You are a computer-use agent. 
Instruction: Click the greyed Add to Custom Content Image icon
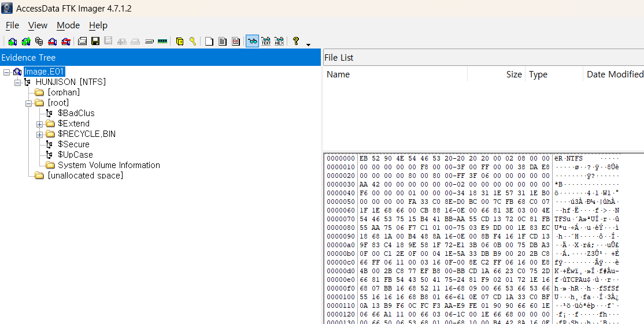point(121,42)
